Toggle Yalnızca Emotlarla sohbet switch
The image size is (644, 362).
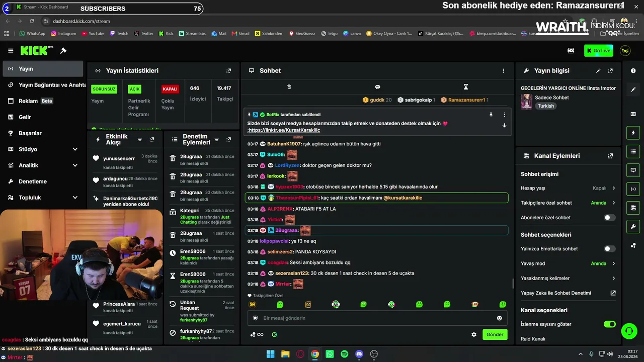coord(609,249)
